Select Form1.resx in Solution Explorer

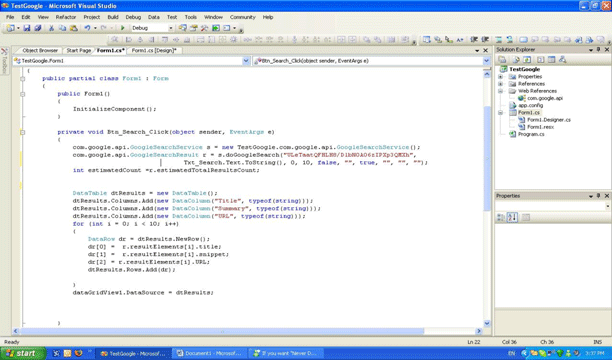(540, 127)
